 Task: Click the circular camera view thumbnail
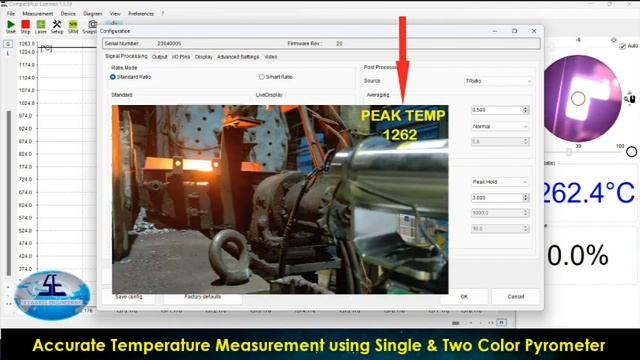point(582,98)
